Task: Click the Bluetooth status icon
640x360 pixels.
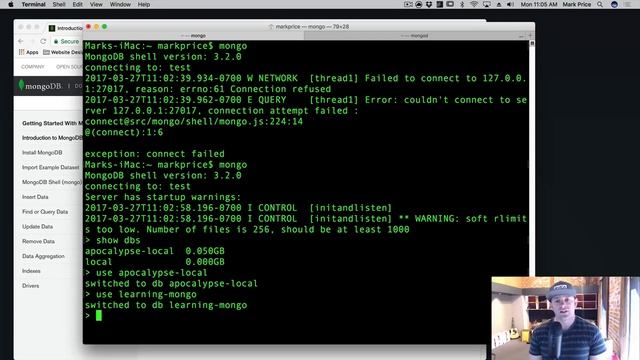Action: point(462,4)
